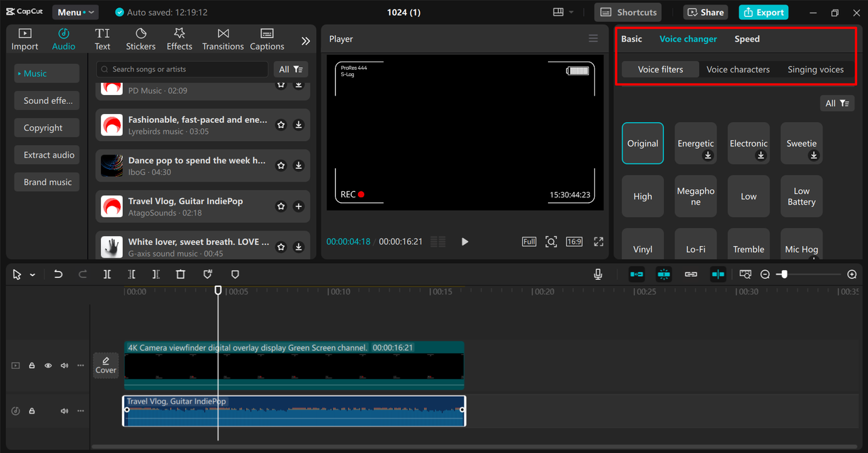Switch to the Basic tab
This screenshot has width=868, height=453.
click(631, 39)
